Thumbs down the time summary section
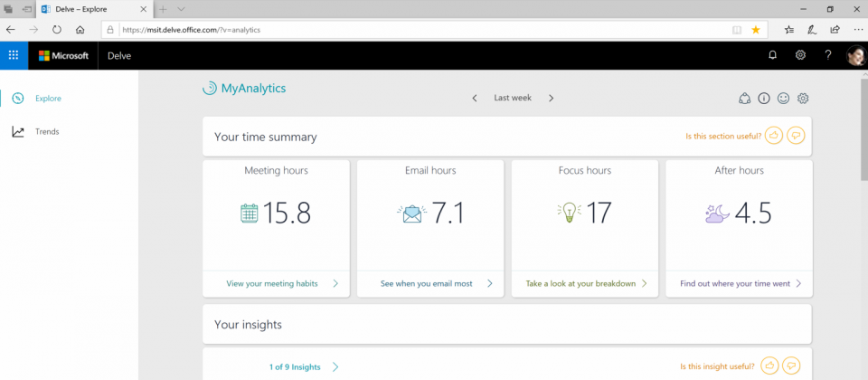 796,136
